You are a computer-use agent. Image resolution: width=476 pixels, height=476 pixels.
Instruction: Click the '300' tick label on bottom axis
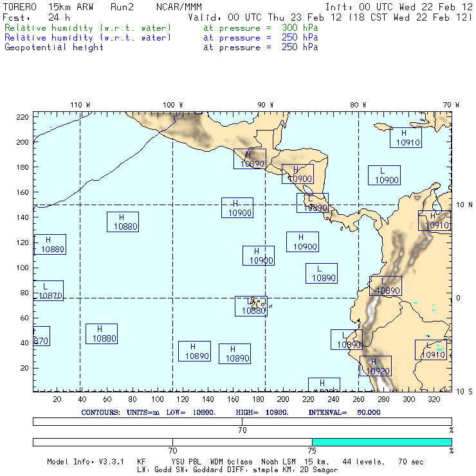click(409, 399)
